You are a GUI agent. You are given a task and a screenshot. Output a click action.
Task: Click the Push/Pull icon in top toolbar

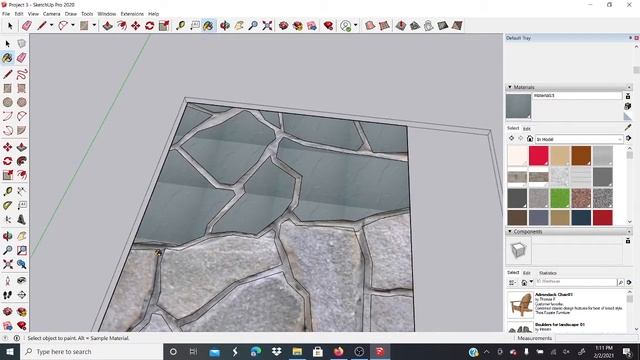pyautogui.click(x=107, y=26)
